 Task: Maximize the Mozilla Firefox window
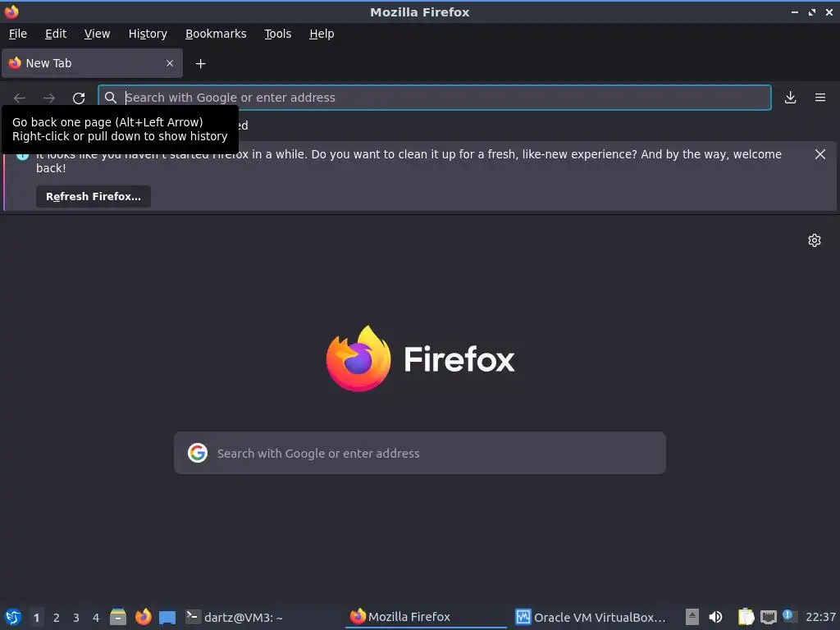point(812,12)
